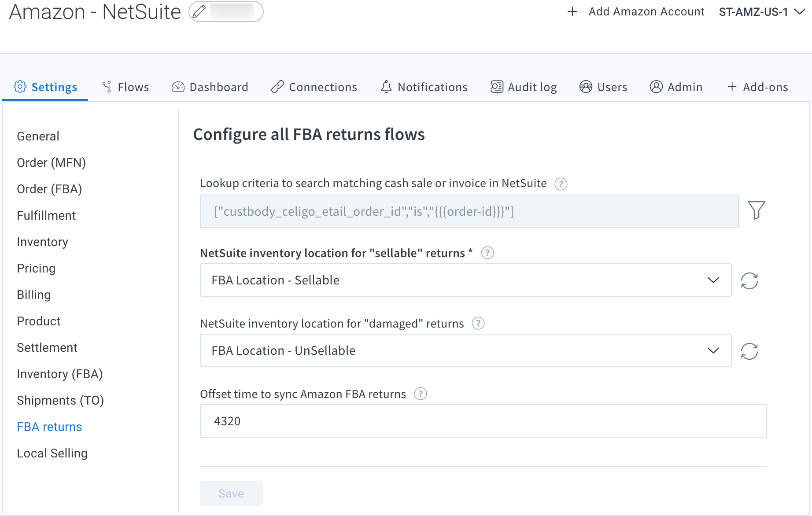The height and width of the screenshot is (516, 812).
Task: Open the Notifications tab
Action: (424, 87)
